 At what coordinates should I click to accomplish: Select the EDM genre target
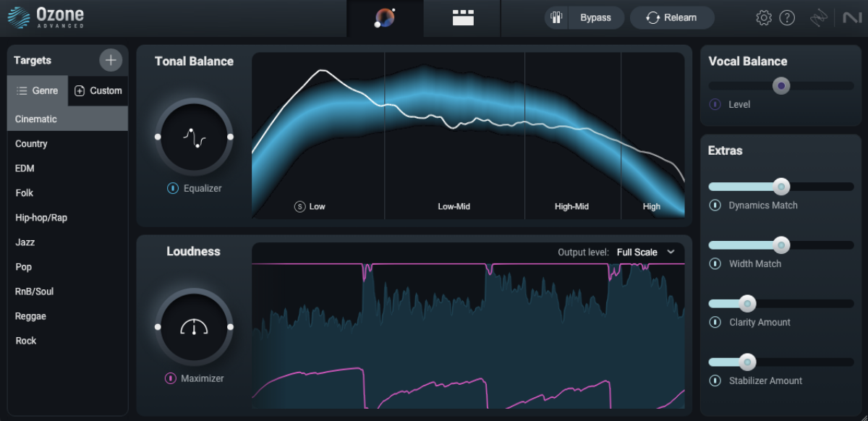pos(67,168)
